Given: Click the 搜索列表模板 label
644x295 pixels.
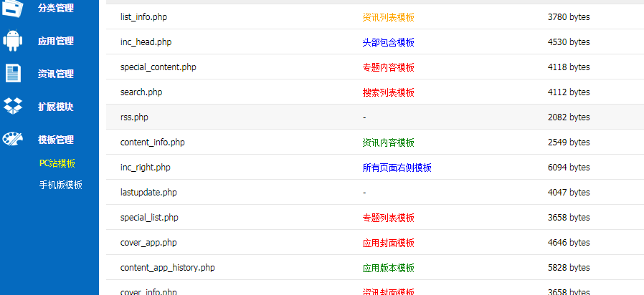Looking at the screenshot, I should [x=388, y=92].
